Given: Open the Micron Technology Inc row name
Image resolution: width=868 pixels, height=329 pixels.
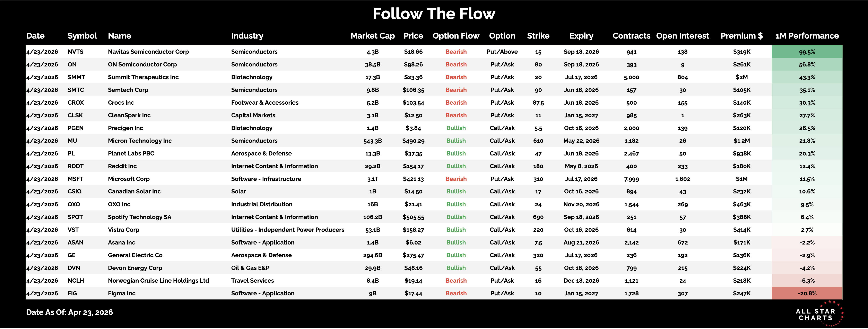Looking at the screenshot, I should pyautogui.click(x=140, y=141).
